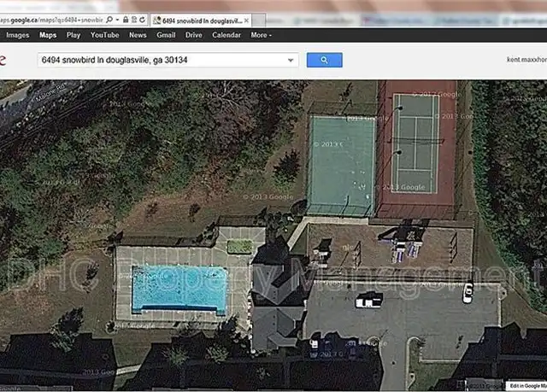Open Calendar from the Google bar
The height and width of the screenshot is (392, 547).
pyautogui.click(x=226, y=35)
